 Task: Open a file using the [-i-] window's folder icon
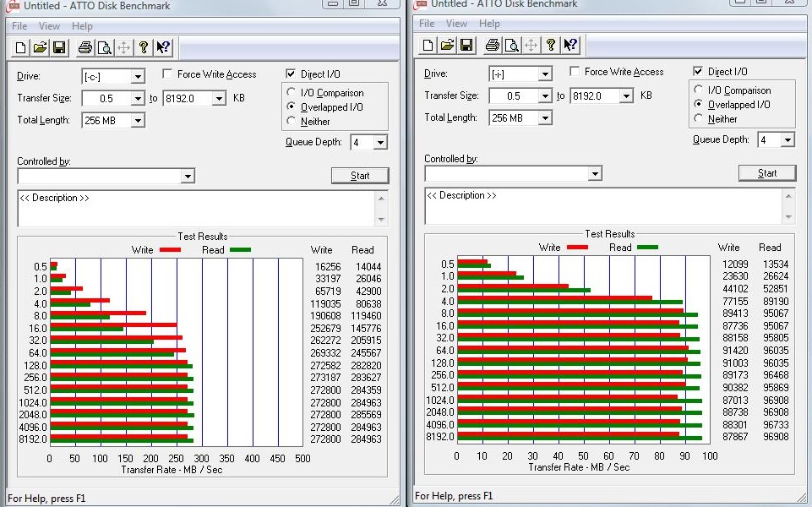coord(447,45)
